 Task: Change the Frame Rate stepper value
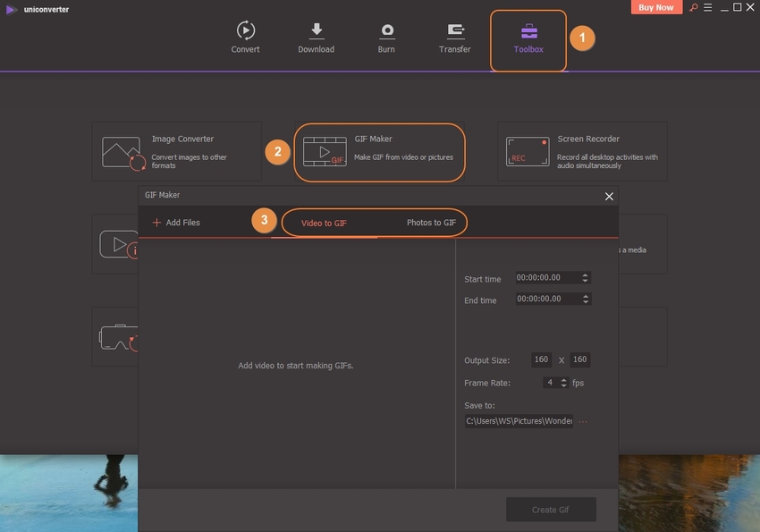(x=562, y=383)
